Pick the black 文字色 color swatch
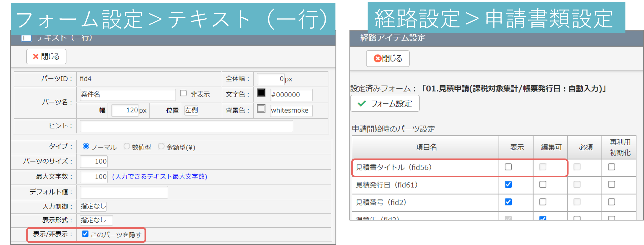Screen dimensions: 644x245 [261, 93]
